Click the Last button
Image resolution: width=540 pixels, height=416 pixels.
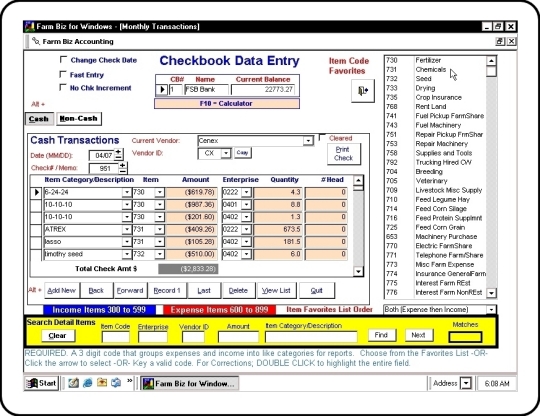click(x=204, y=291)
